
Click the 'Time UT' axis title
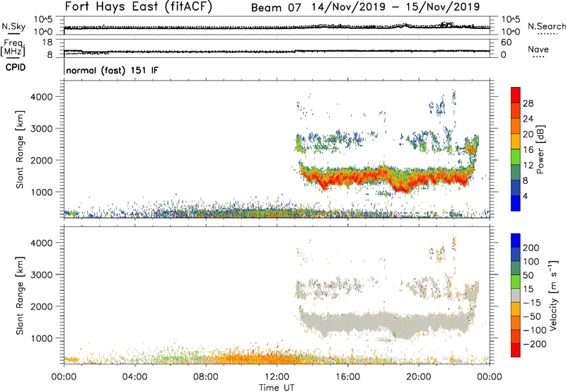click(277, 388)
